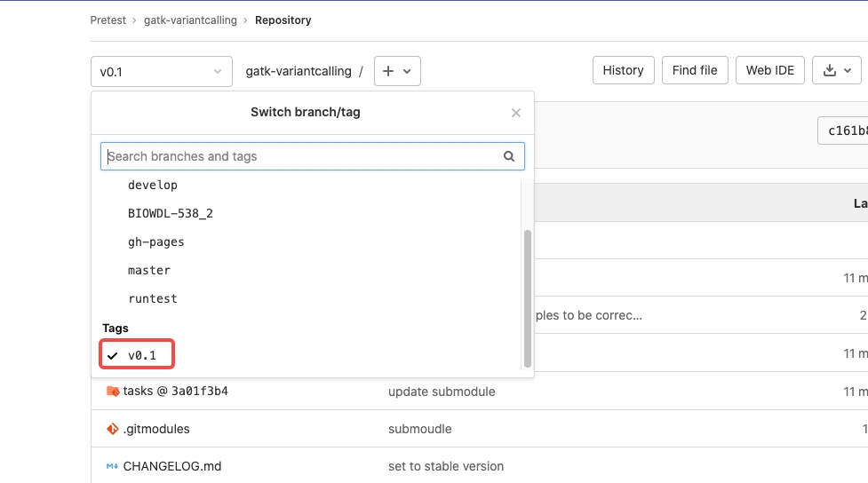Switch to the master branch
The image size is (868, 483).
pyautogui.click(x=149, y=270)
